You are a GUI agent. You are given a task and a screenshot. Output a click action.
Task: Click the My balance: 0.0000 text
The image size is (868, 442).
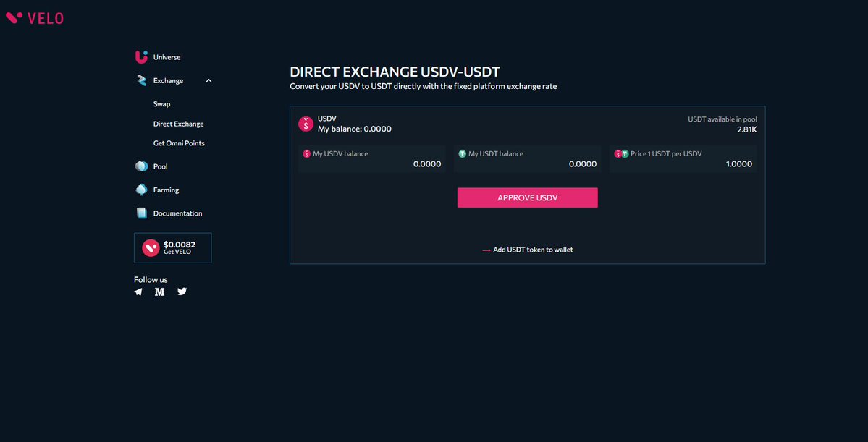(x=354, y=129)
